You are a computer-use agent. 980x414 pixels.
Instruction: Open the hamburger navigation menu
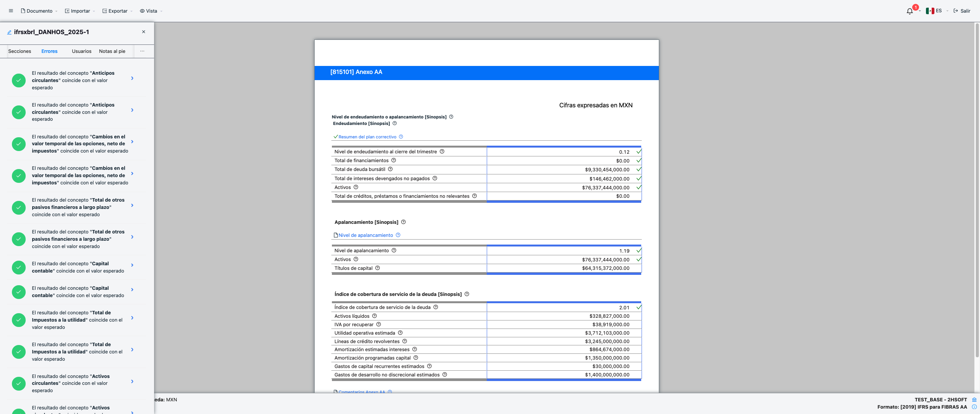(x=11, y=10)
